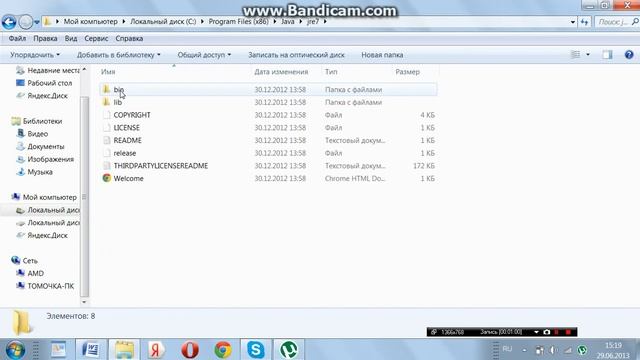Click the change view icon

click(575, 54)
